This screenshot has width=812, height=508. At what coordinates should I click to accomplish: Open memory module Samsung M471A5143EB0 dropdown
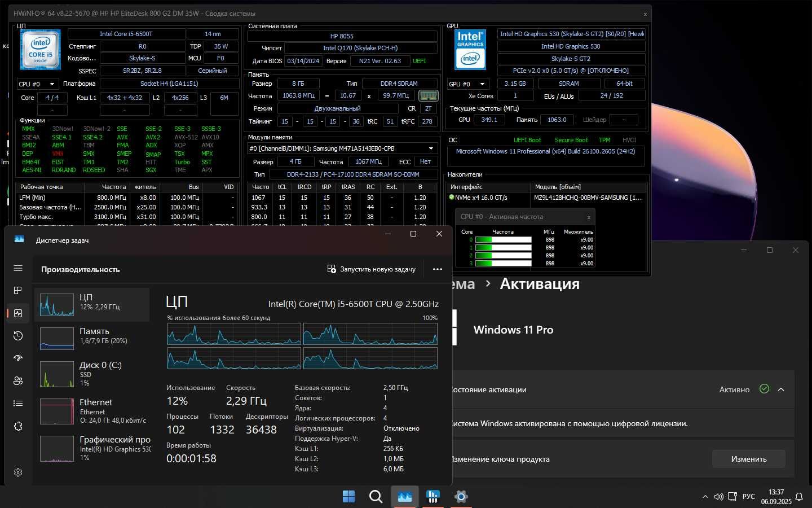[x=342, y=148]
